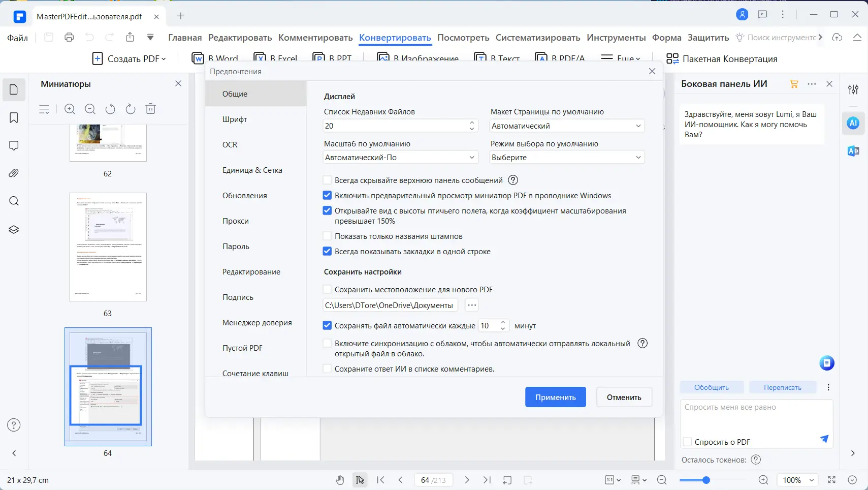Open the properties sliders icon on right sidebar
Image resolution: width=868 pixels, height=490 pixels.
pyautogui.click(x=853, y=89)
